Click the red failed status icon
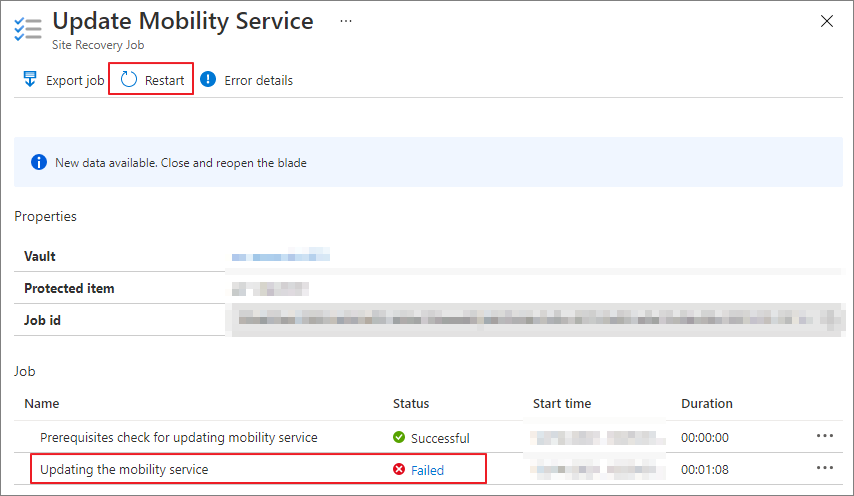This screenshot has width=854, height=496. (399, 469)
